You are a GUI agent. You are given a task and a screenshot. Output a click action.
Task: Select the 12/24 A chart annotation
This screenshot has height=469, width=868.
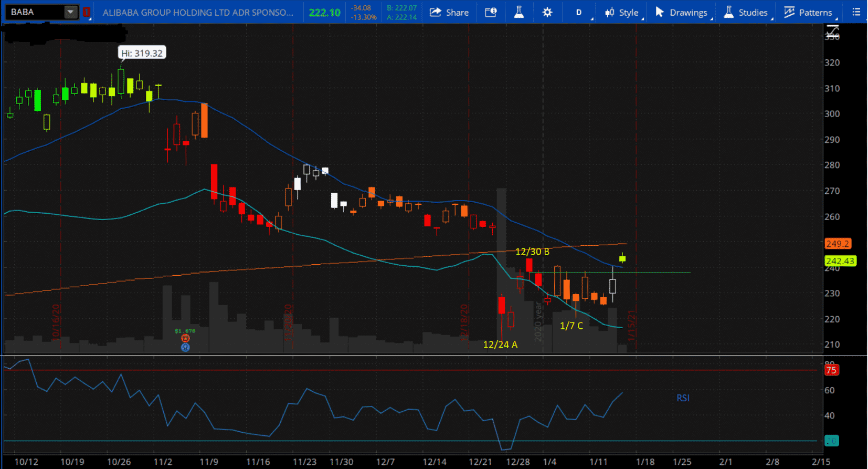pos(500,345)
